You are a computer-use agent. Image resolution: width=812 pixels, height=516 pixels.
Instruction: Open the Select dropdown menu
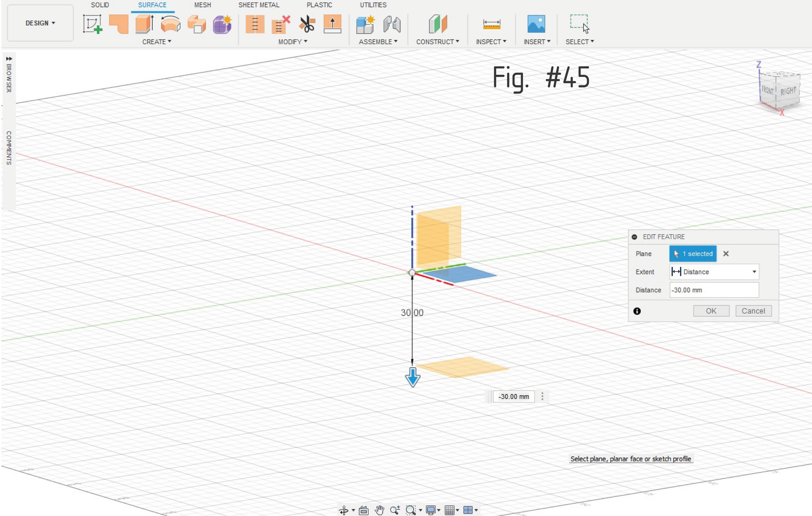pyautogui.click(x=580, y=41)
